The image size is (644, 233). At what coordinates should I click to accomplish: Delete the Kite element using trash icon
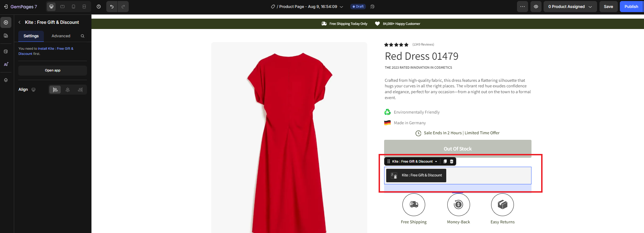click(x=451, y=162)
